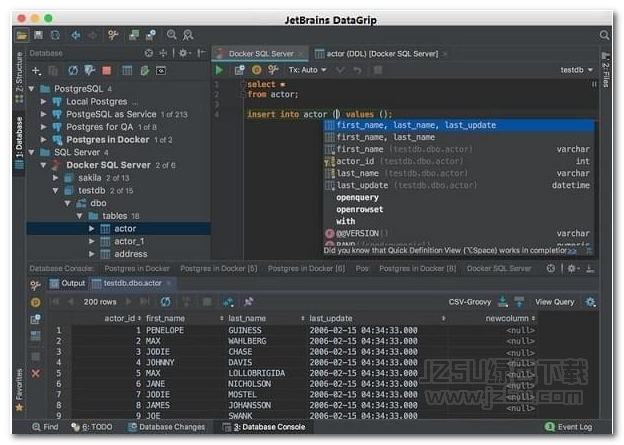Open the testdb schema selector dropdown

click(x=576, y=70)
